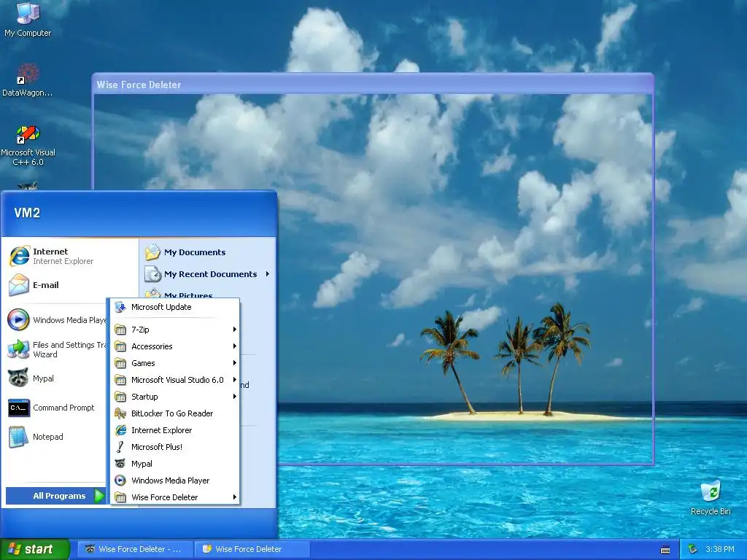Screen dimensions: 747x560
Task: Choose BitLocker To Go Reader entry
Action: (x=175, y=413)
